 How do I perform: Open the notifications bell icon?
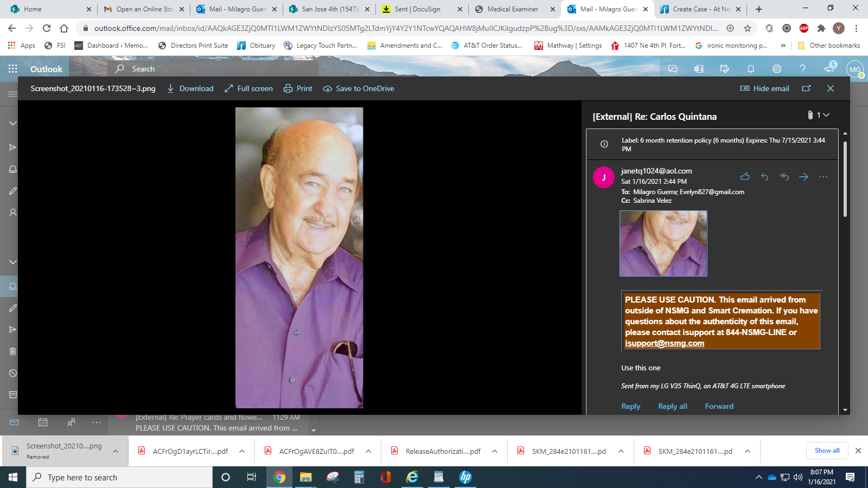point(751,69)
